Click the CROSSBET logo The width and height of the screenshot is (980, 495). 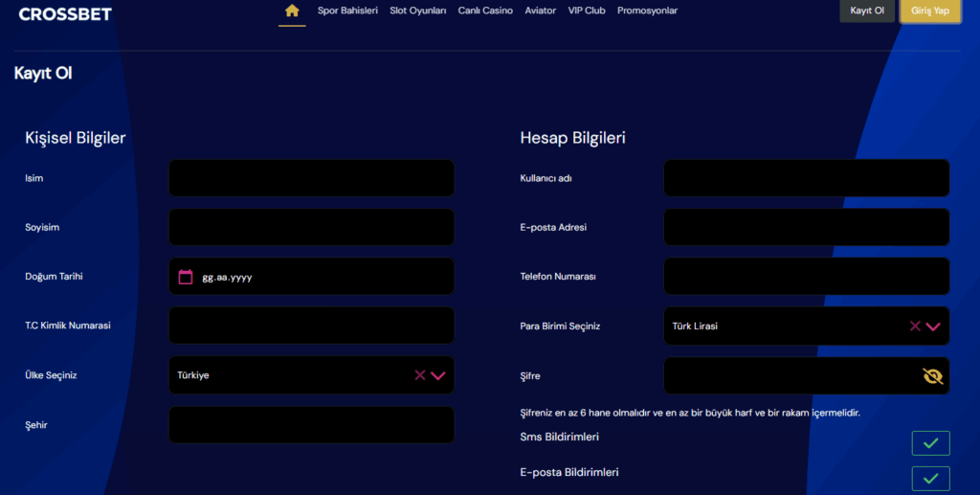(x=65, y=13)
